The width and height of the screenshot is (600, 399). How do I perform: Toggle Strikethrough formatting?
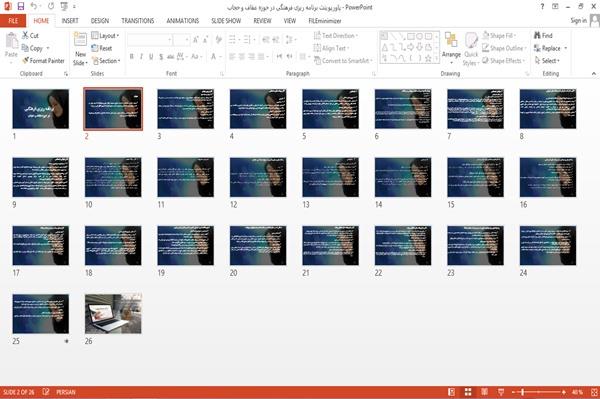click(x=171, y=57)
